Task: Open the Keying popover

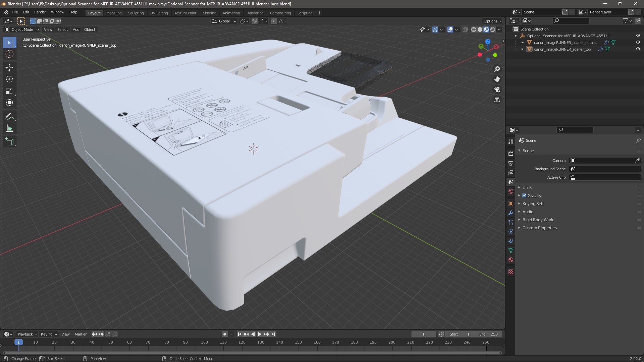Action: coord(49,334)
